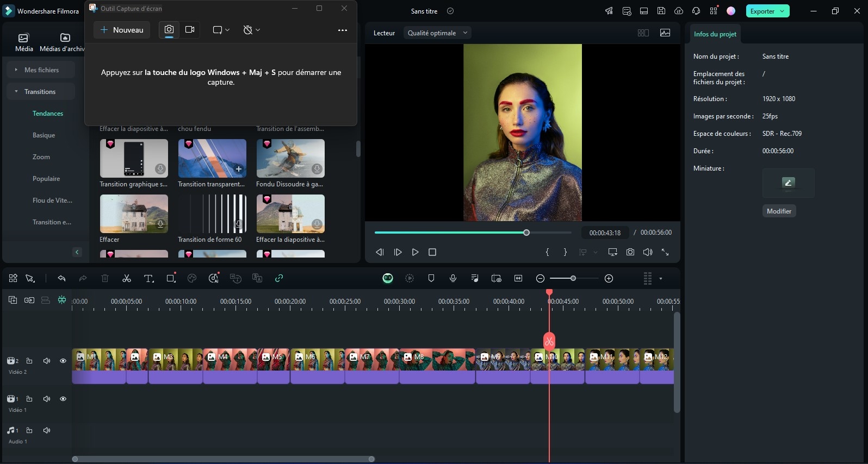Click Nouveau in capture tool

pyautogui.click(x=122, y=30)
